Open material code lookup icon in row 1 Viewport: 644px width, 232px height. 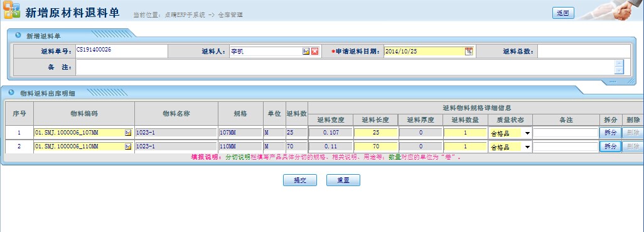tap(128, 133)
